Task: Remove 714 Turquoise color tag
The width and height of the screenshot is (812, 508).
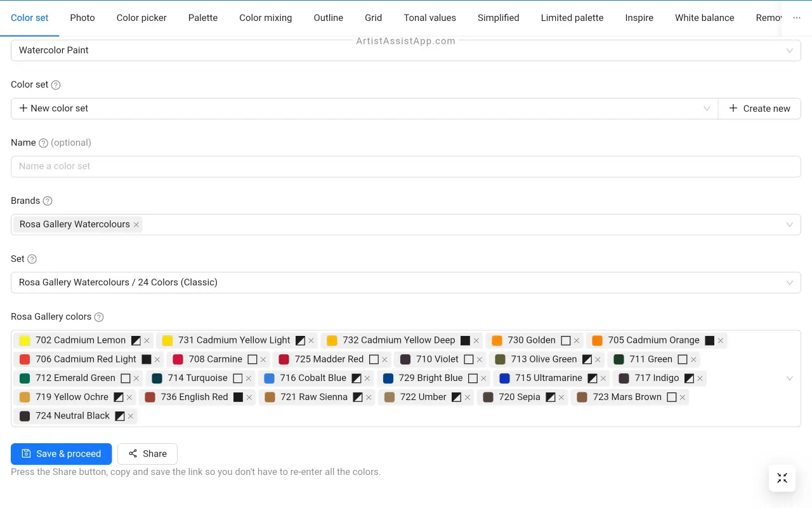Action: (x=248, y=378)
